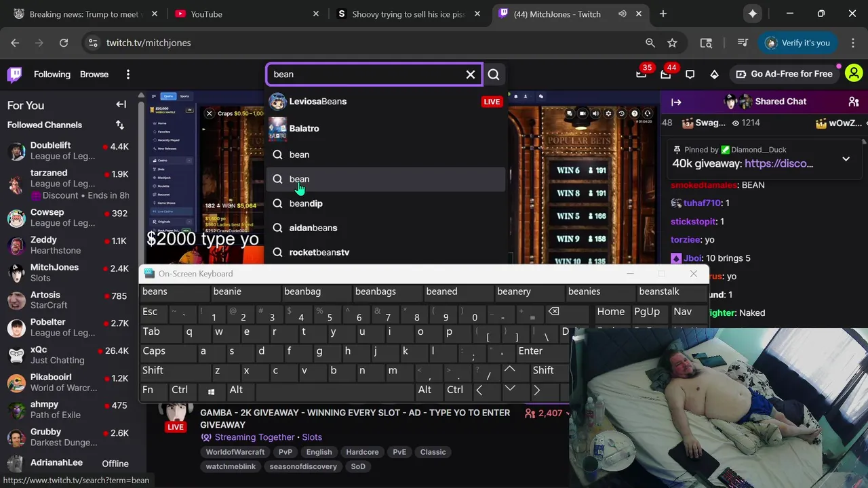
Task: Switch to the Shoovy ice tab
Action: (x=409, y=14)
